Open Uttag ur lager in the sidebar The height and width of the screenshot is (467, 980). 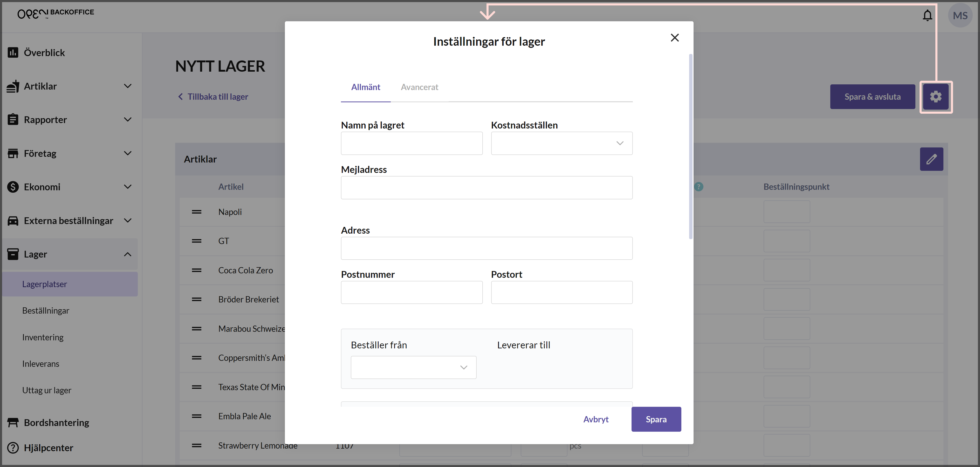click(47, 390)
